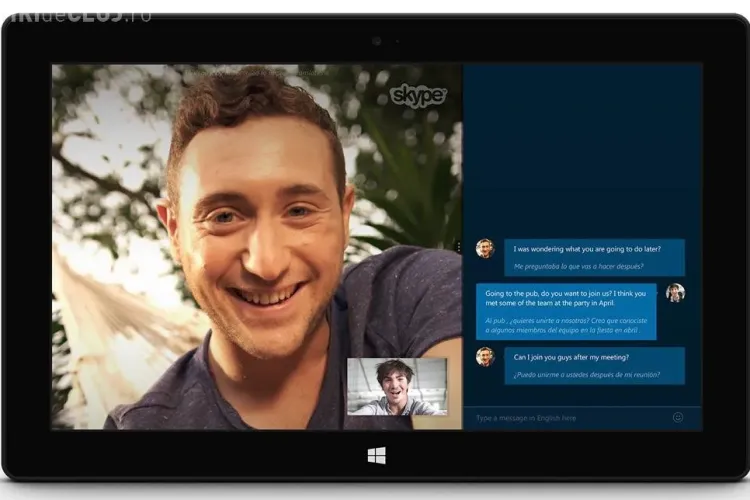Click the "Can I join you guys after my meeting?" bubble
The height and width of the screenshot is (500, 750).
point(585,356)
